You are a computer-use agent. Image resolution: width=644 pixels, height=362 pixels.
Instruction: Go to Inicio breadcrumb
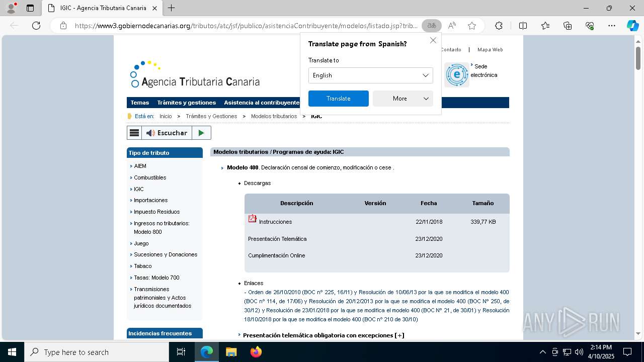[166, 116]
